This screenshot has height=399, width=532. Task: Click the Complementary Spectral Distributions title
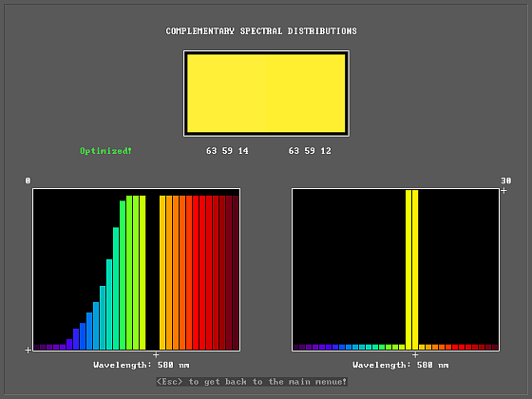point(261,30)
